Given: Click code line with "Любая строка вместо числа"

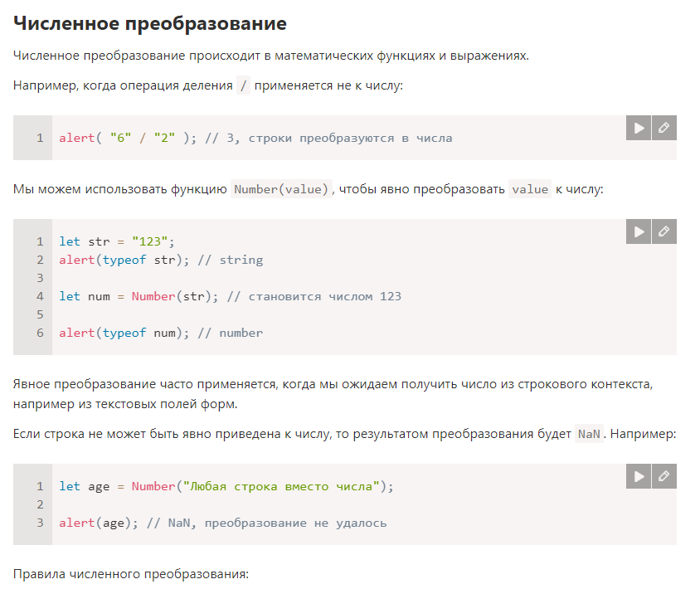Looking at the screenshot, I should point(226,486).
